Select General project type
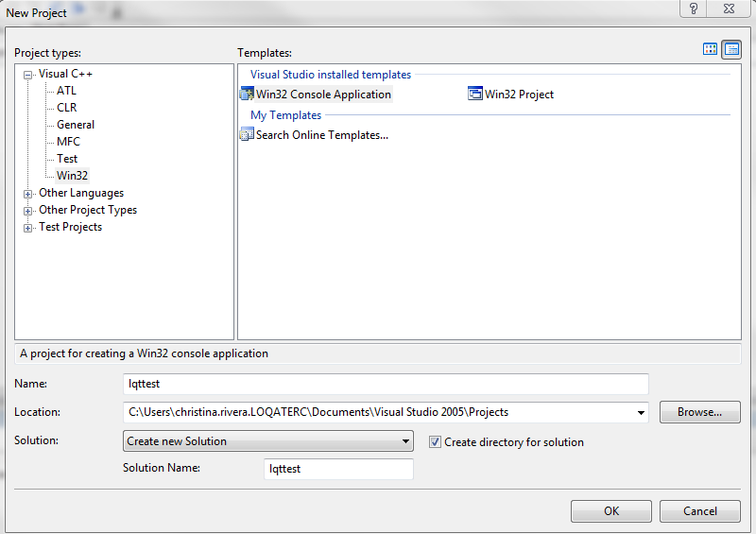The height and width of the screenshot is (534, 756). [76, 125]
